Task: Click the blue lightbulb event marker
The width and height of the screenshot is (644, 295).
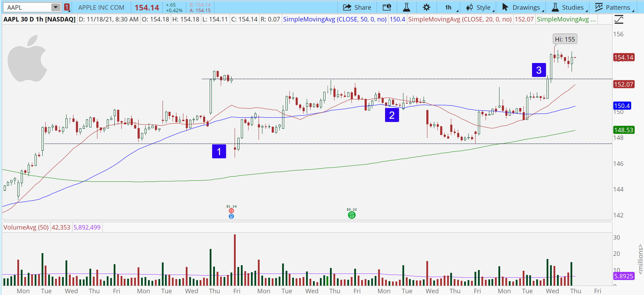Action: [231, 216]
